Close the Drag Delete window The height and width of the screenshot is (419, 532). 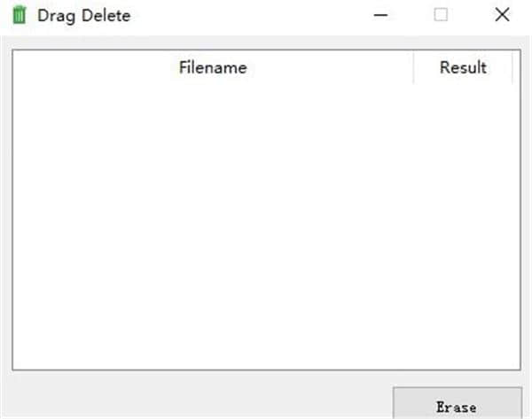(502, 15)
